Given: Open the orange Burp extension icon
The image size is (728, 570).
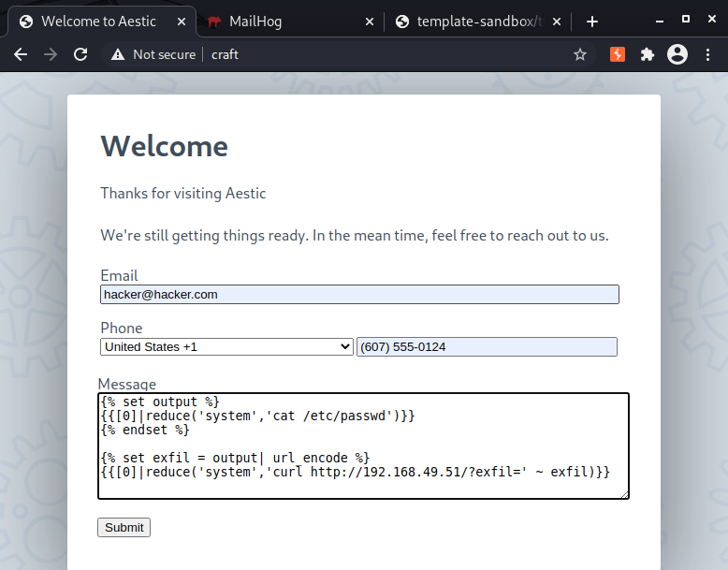Looking at the screenshot, I should pos(617,54).
